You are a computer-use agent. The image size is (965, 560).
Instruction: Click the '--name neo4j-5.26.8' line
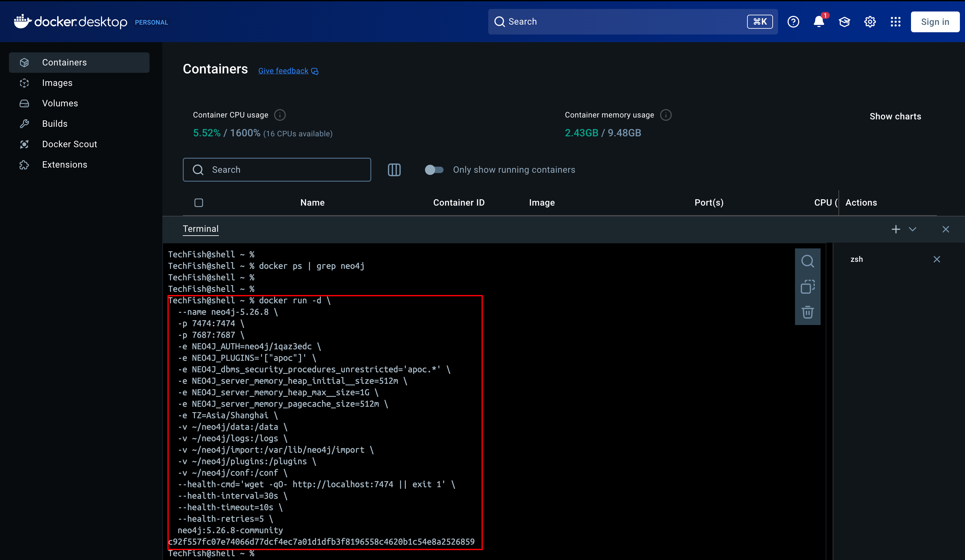(228, 312)
